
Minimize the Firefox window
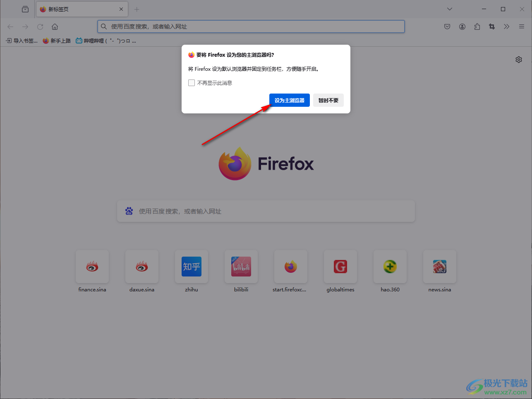[x=484, y=9]
